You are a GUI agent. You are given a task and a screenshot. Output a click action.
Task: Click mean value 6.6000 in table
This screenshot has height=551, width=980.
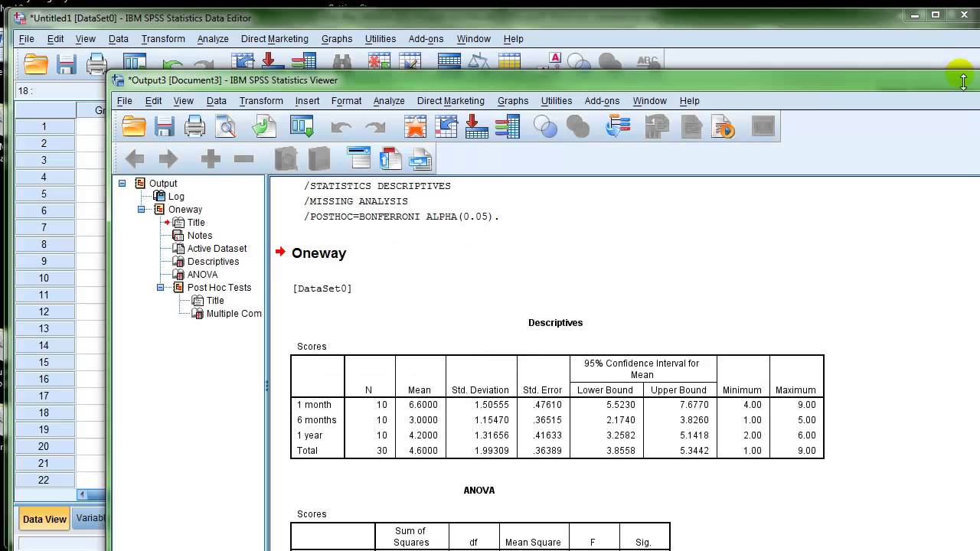point(423,405)
